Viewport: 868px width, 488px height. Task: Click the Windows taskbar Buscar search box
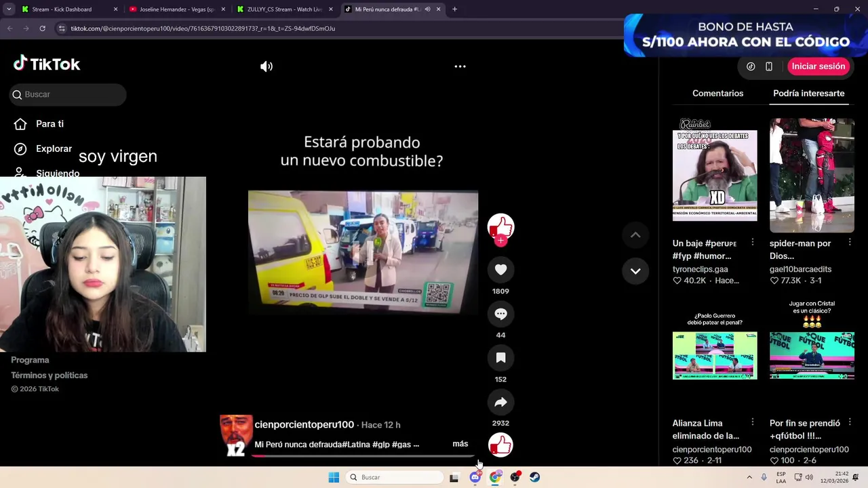point(395,477)
